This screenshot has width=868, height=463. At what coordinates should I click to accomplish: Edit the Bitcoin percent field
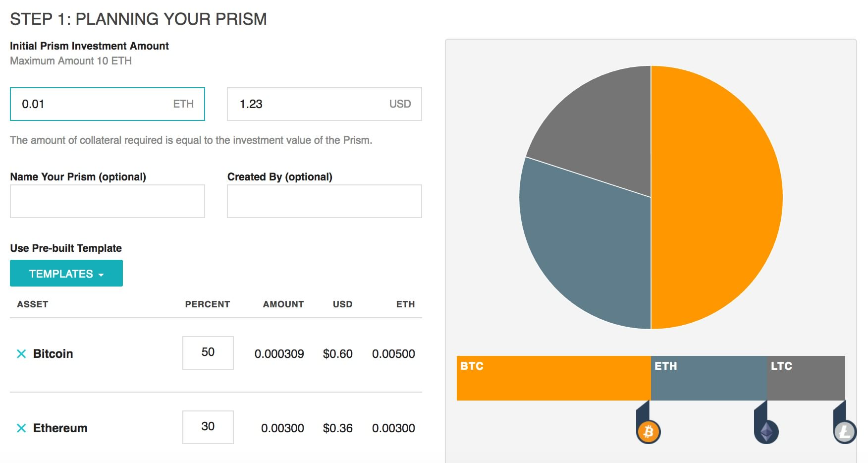pyautogui.click(x=208, y=353)
